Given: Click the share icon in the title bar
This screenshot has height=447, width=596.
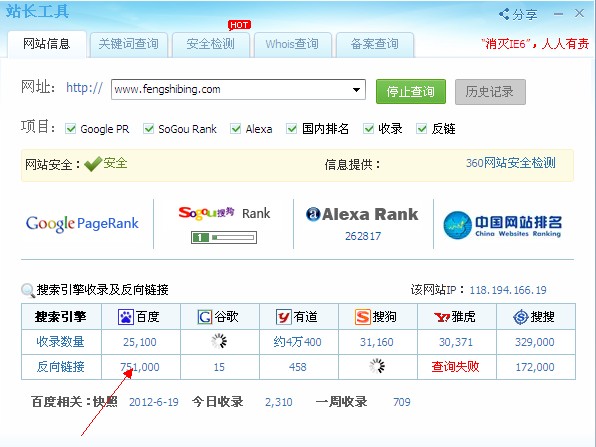Looking at the screenshot, I should [x=504, y=14].
